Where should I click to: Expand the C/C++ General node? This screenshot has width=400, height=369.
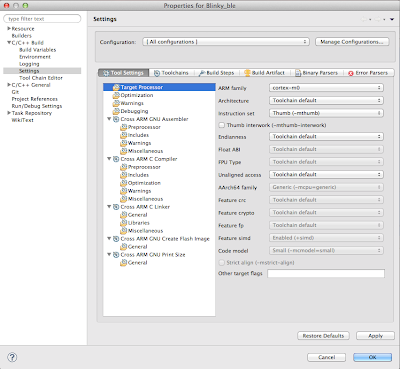(x=9, y=85)
